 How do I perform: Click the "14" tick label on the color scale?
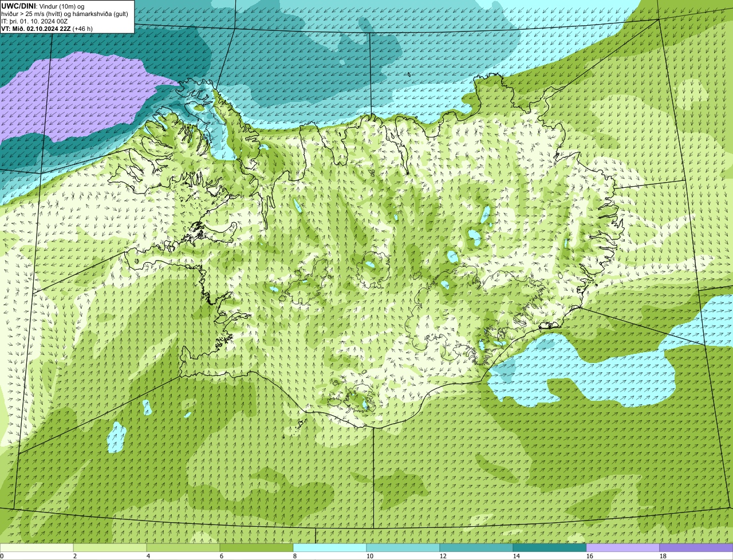(517, 556)
